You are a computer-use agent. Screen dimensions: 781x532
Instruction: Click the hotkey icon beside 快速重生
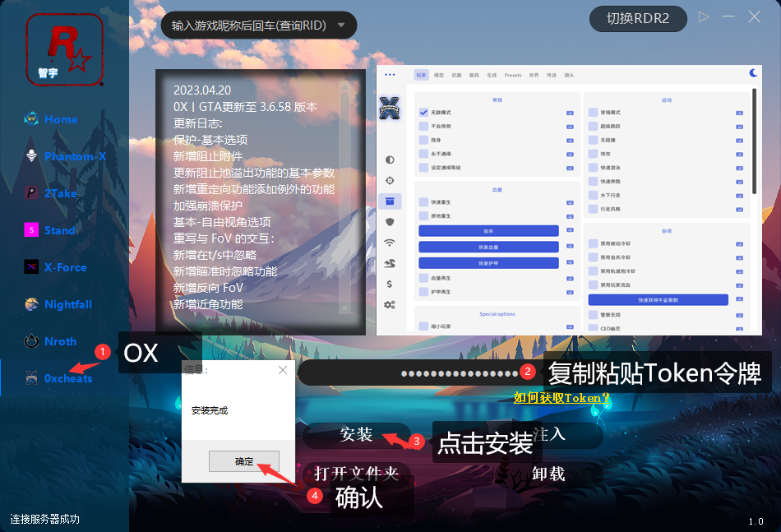click(570, 203)
